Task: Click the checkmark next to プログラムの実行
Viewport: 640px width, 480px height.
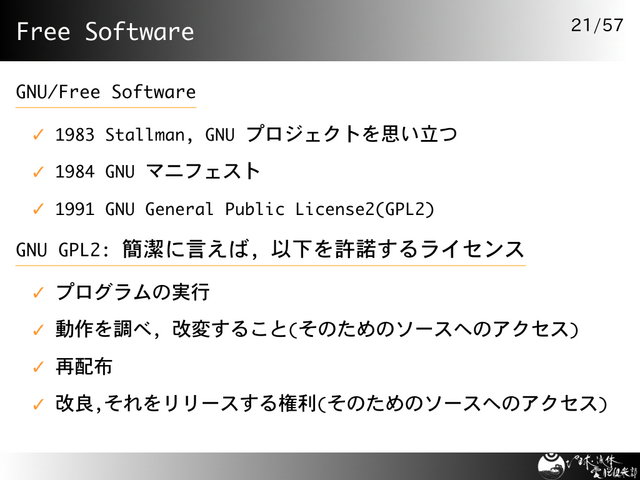Action: tap(37, 293)
